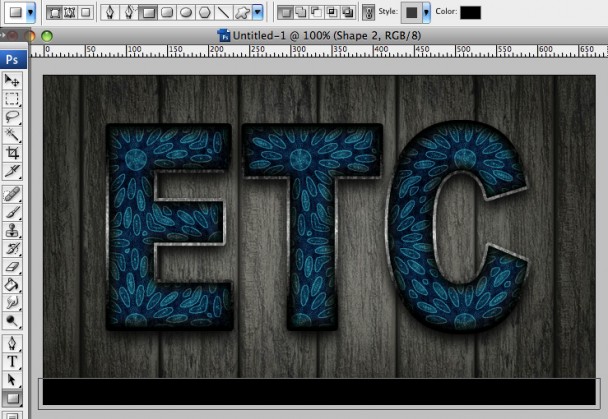608x419 pixels.
Task: Pick Custom Shape tool in options bar
Action: point(242,13)
